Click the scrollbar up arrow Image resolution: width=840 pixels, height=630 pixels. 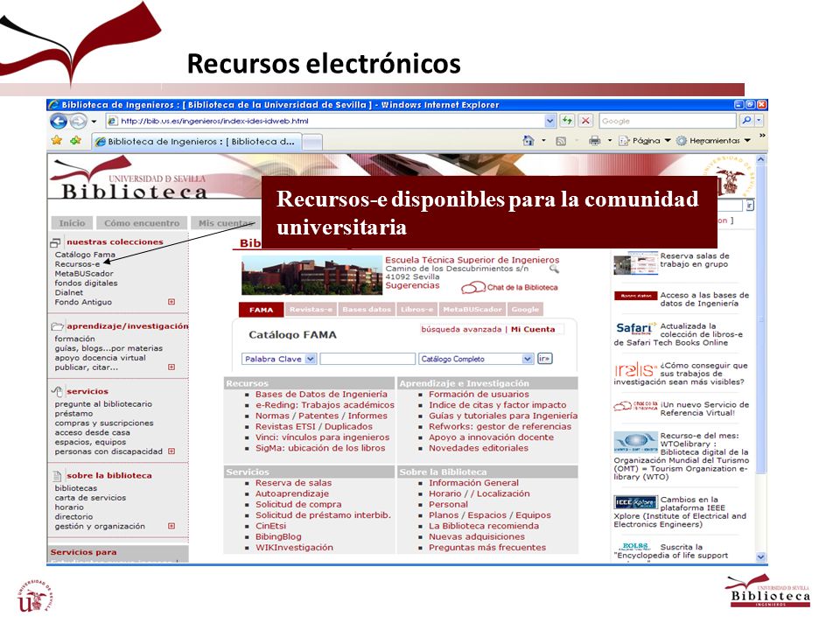pyautogui.click(x=760, y=159)
